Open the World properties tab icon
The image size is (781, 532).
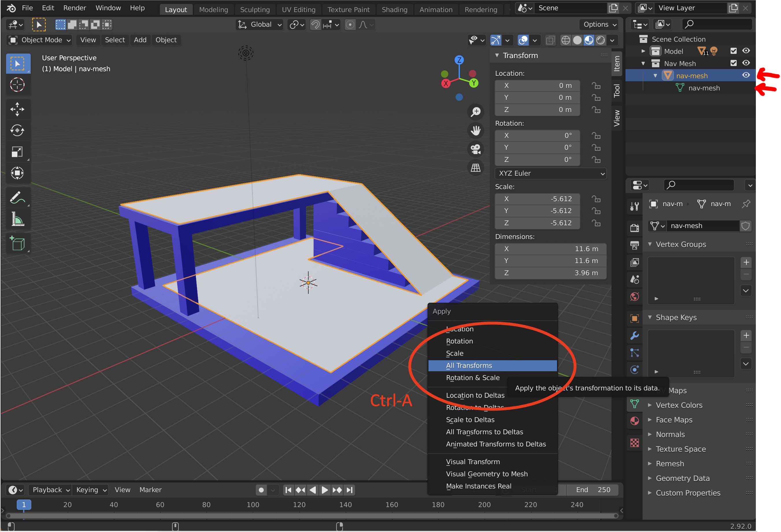(x=634, y=297)
